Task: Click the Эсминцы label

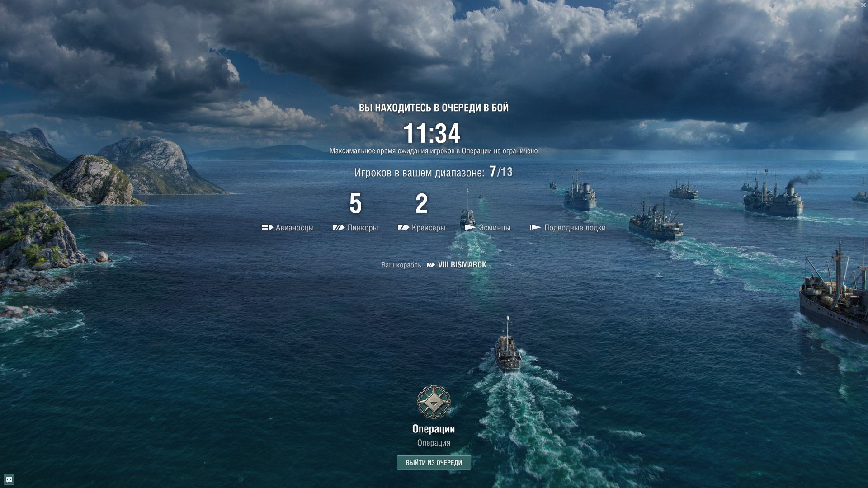Action: coord(495,228)
